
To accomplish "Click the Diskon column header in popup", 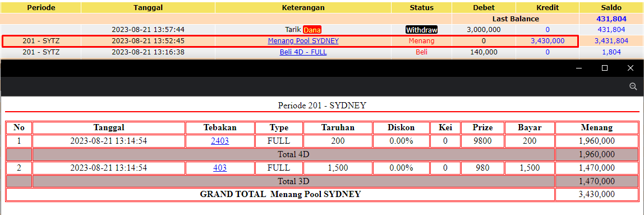I will (x=401, y=127).
